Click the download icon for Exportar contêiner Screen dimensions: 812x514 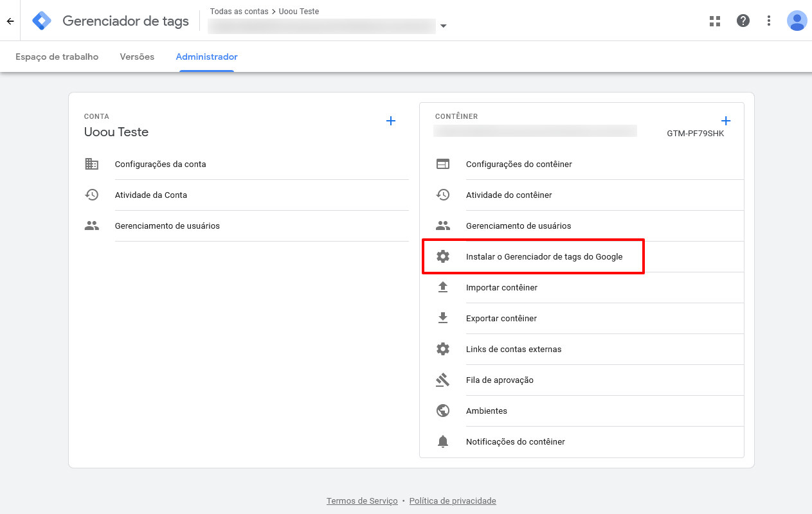coord(443,318)
